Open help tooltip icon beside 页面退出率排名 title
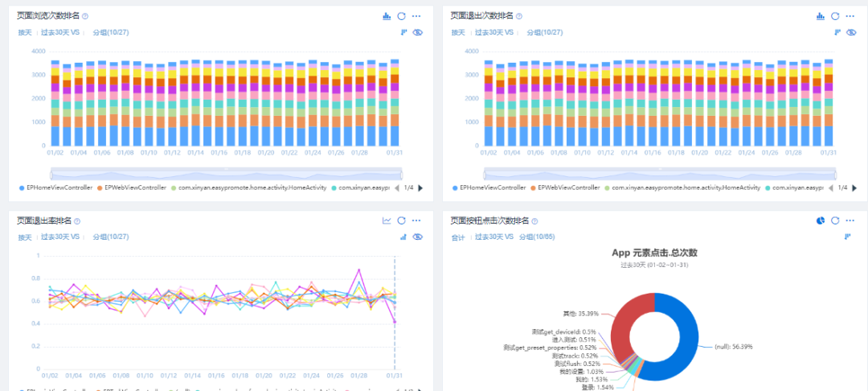Screen dimensions: 868x391 coord(77,221)
